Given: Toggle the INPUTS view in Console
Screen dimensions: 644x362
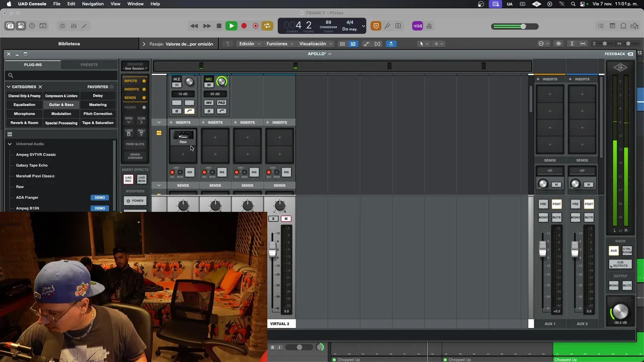Looking at the screenshot, I should pos(135,81).
